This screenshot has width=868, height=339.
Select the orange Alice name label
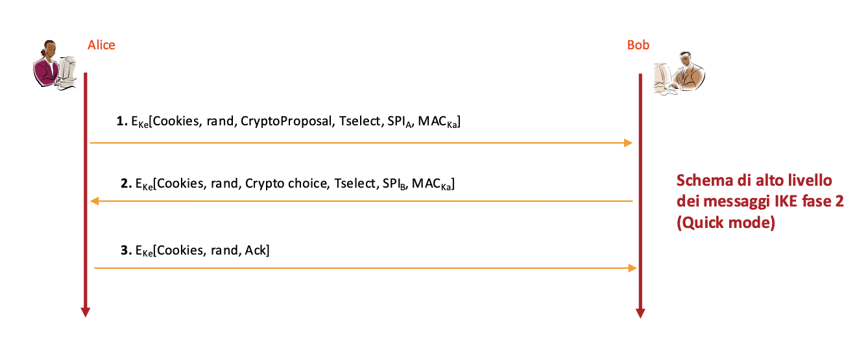101,45
